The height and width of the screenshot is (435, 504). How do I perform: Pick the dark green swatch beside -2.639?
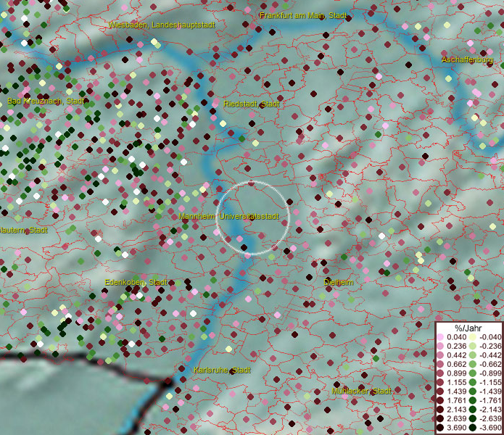point(473,418)
